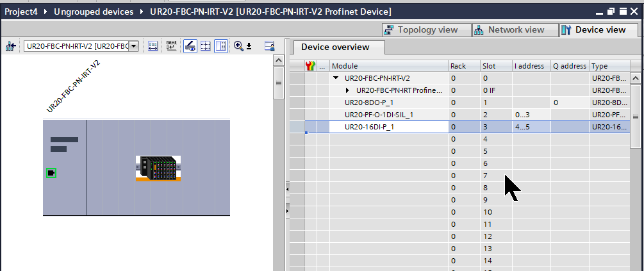Click the Type cell of UR20-16DI-P_1 row

click(x=609, y=127)
